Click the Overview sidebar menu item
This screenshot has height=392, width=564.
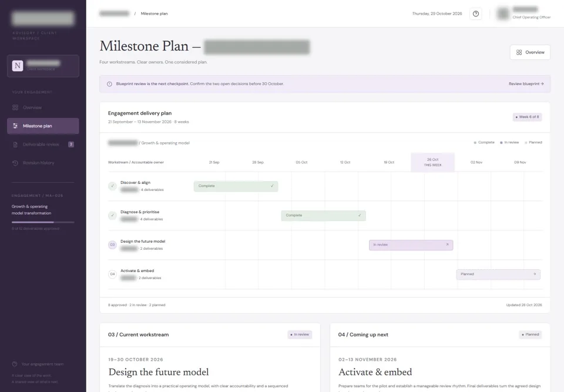click(x=43, y=108)
